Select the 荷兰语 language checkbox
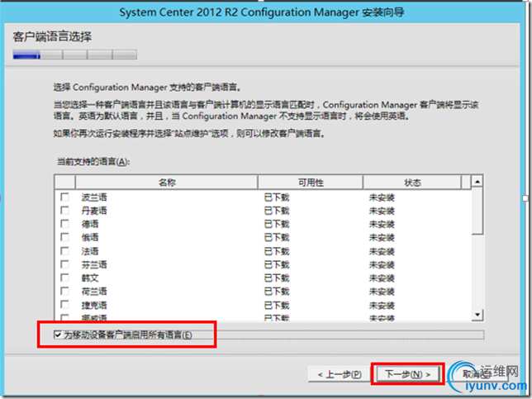 click(x=64, y=291)
